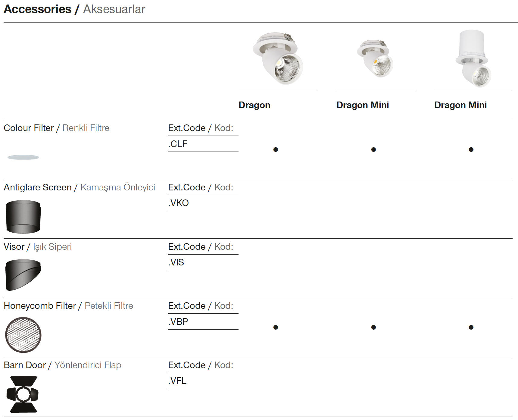518x420 pixels.
Task: Click the tall-housing Dragon Mini photo
Action: [x=473, y=58]
